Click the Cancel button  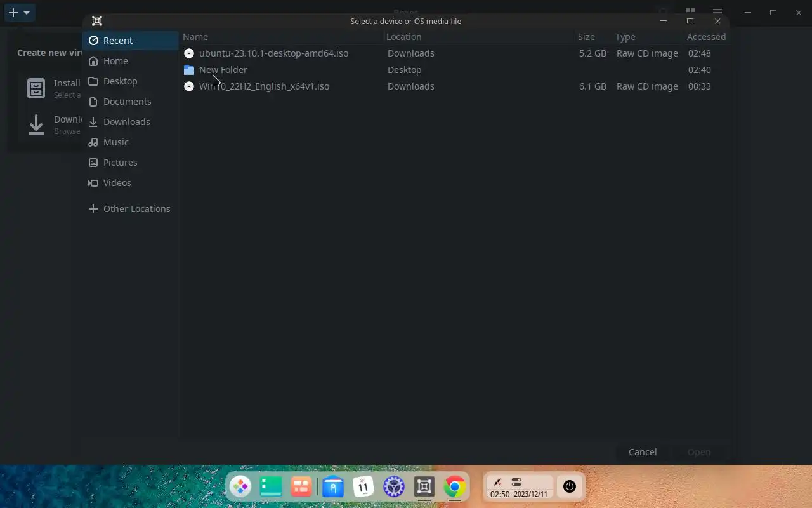[643, 452]
